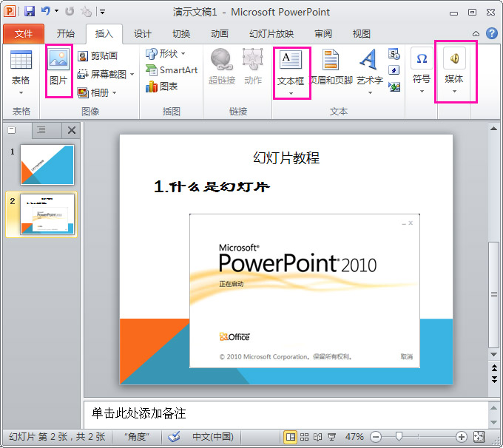Switch to Slide Sorter view
The height and width of the screenshot is (448, 503).
[x=304, y=437]
